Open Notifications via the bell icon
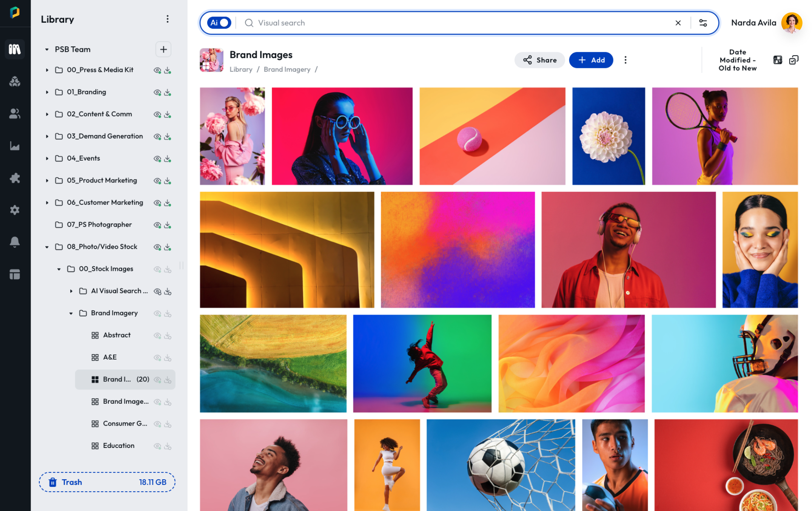 (x=15, y=242)
